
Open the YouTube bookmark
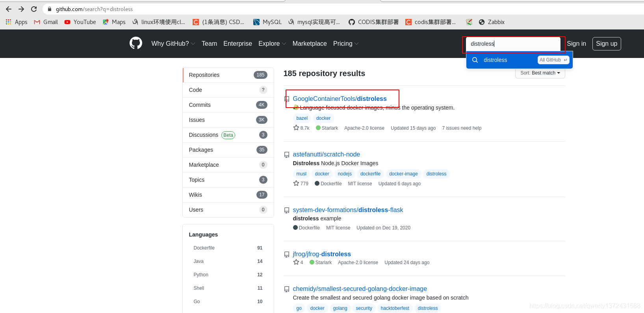click(80, 22)
